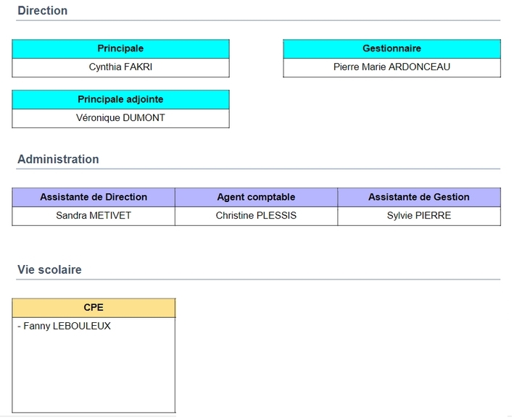
Task: Click the name Cynthia FAKRI
Action: pos(120,67)
